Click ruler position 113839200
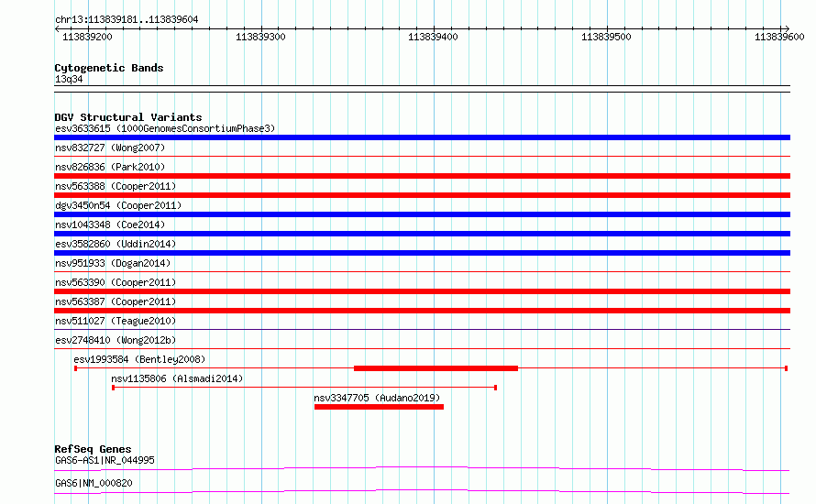This screenshot has height=504, width=816. click(87, 37)
